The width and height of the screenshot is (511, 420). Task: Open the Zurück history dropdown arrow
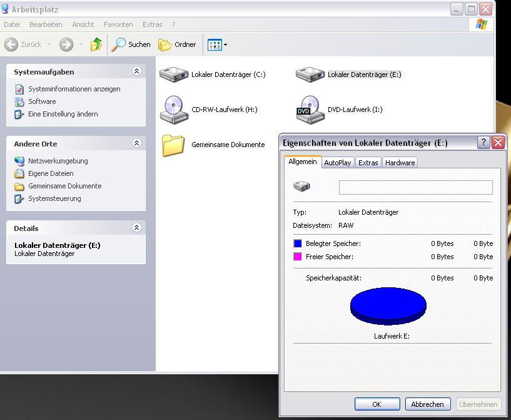pyautogui.click(x=49, y=44)
